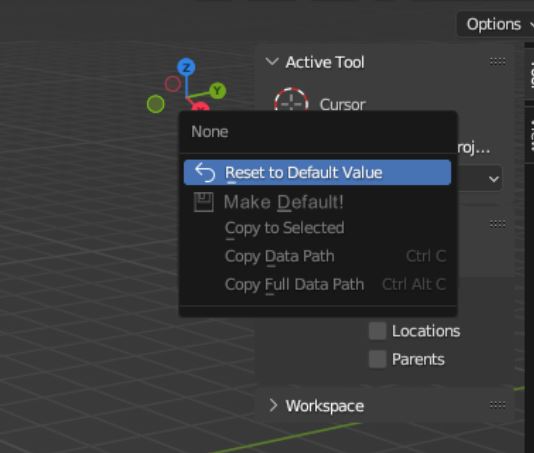The image size is (534, 453).
Task: Click the Ctrl Alt C shortcut text
Action: (x=414, y=284)
